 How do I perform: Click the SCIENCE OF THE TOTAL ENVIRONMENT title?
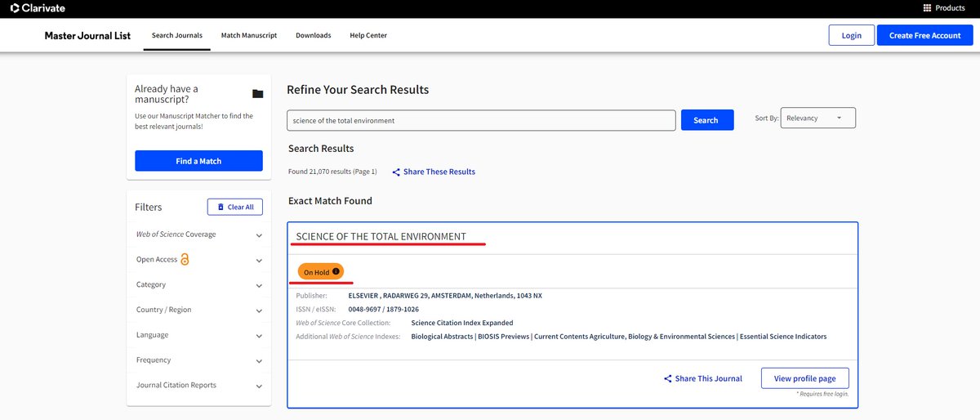click(x=381, y=237)
